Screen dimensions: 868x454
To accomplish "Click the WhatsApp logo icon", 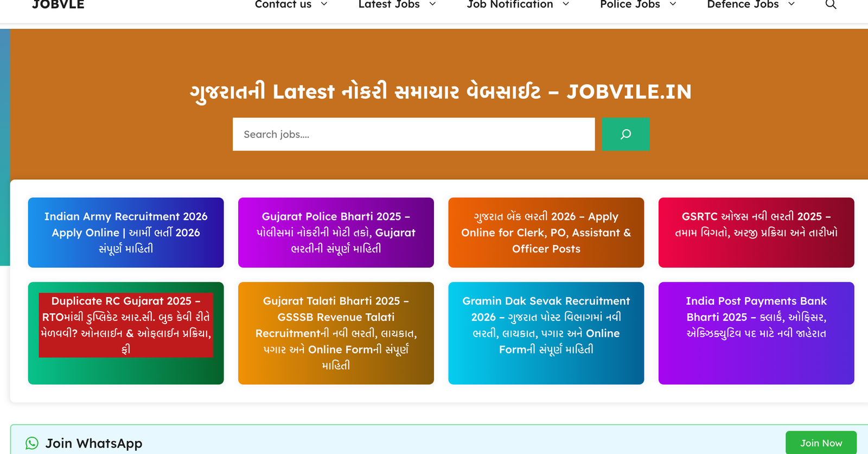I will [x=33, y=443].
